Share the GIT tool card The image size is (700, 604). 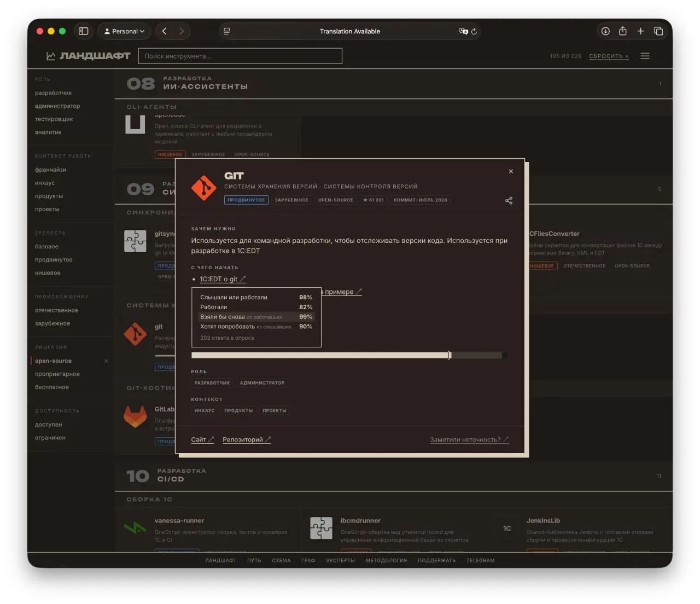coord(509,201)
